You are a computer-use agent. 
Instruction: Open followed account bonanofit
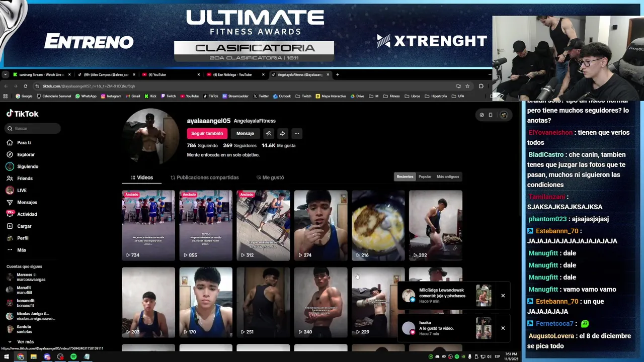click(x=25, y=303)
